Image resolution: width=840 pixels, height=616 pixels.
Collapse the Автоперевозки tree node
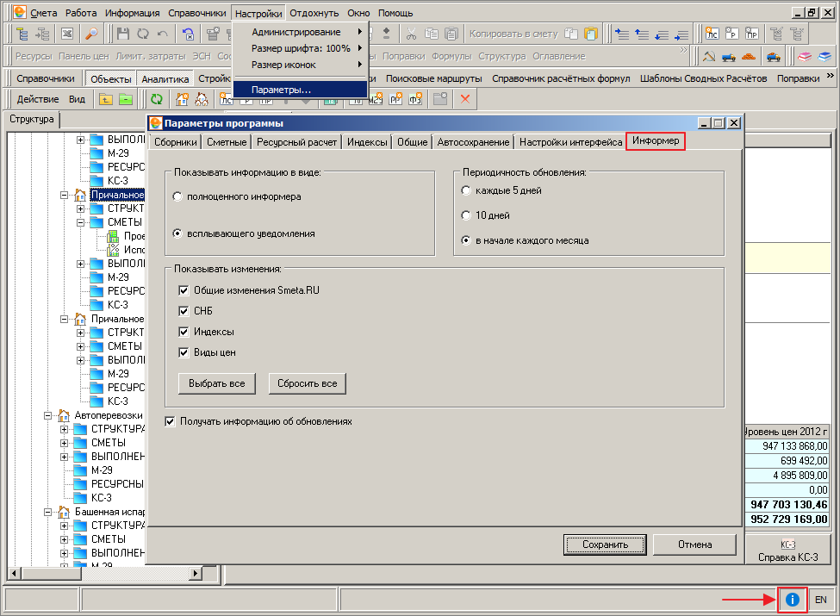[47, 415]
